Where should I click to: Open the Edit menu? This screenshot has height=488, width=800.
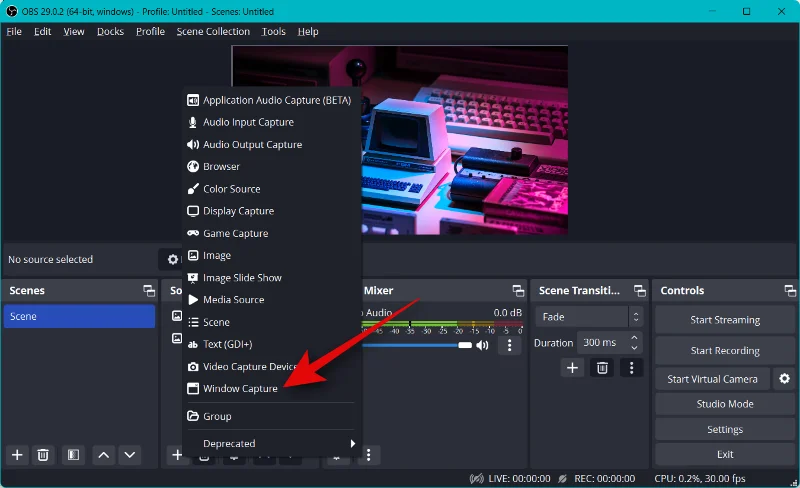click(42, 32)
